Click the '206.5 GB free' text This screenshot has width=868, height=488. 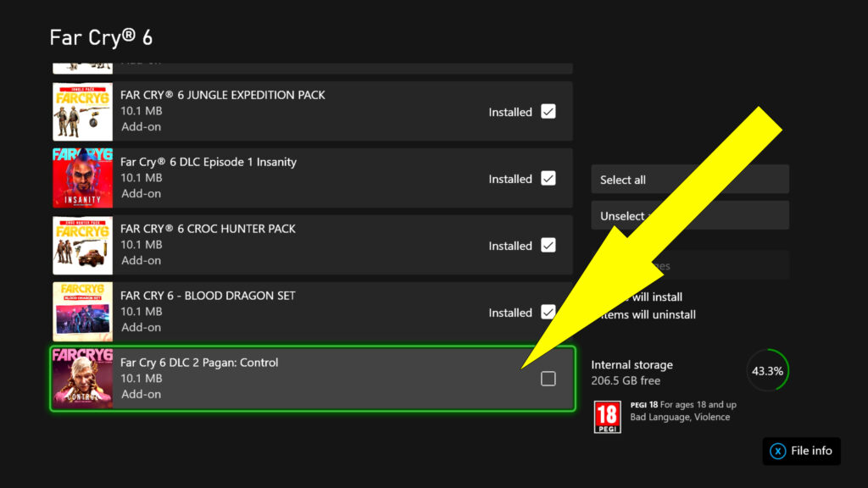point(626,380)
